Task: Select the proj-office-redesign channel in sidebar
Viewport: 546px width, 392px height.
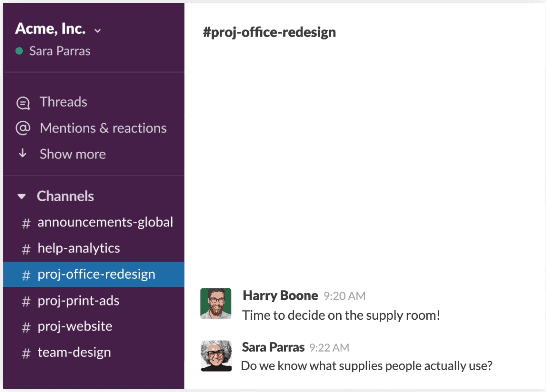Action: (94, 274)
